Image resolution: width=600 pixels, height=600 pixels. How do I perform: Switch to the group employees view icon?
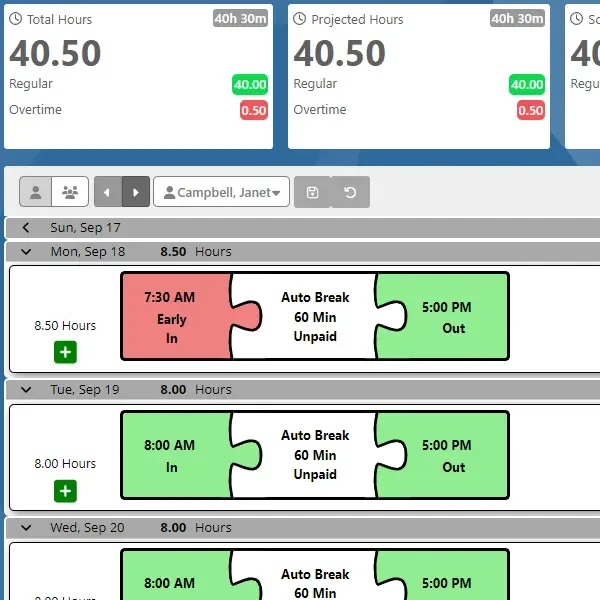(70, 192)
